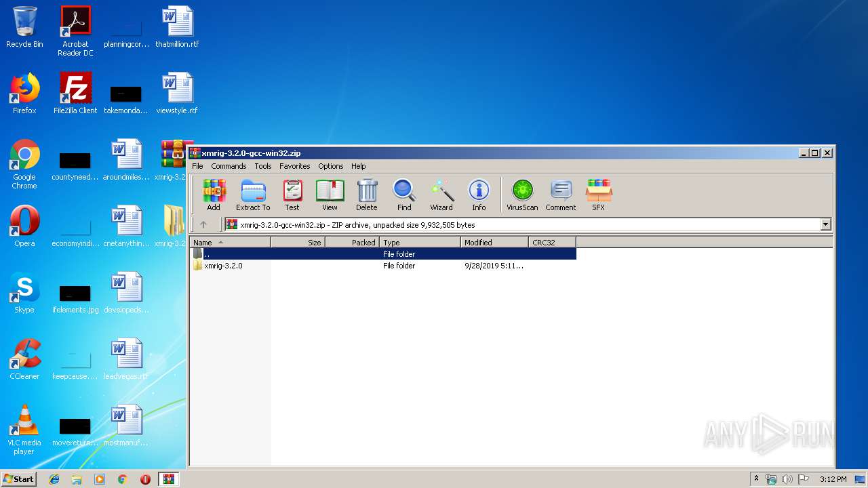This screenshot has height=488, width=868.
Task: Open the volume speaker tray icon
Action: (x=787, y=479)
